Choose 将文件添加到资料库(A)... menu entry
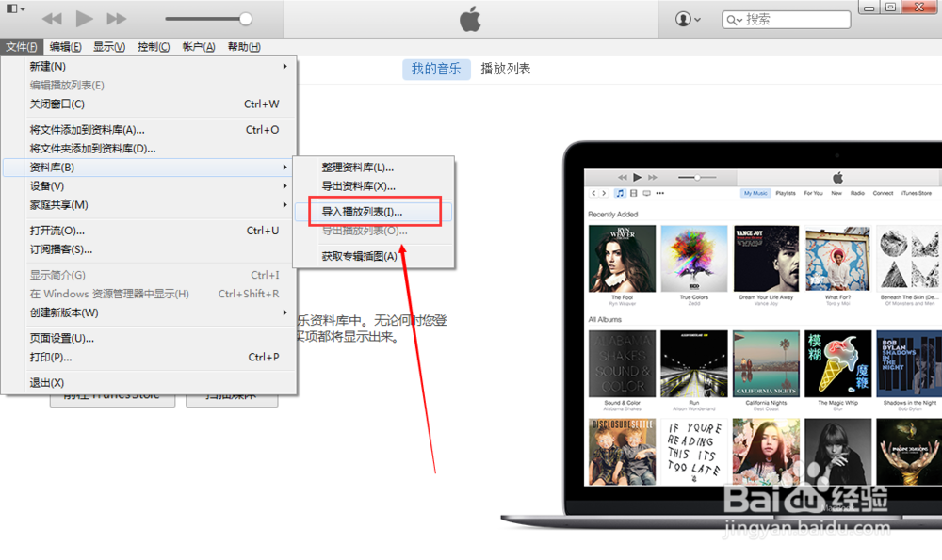 tap(149, 130)
